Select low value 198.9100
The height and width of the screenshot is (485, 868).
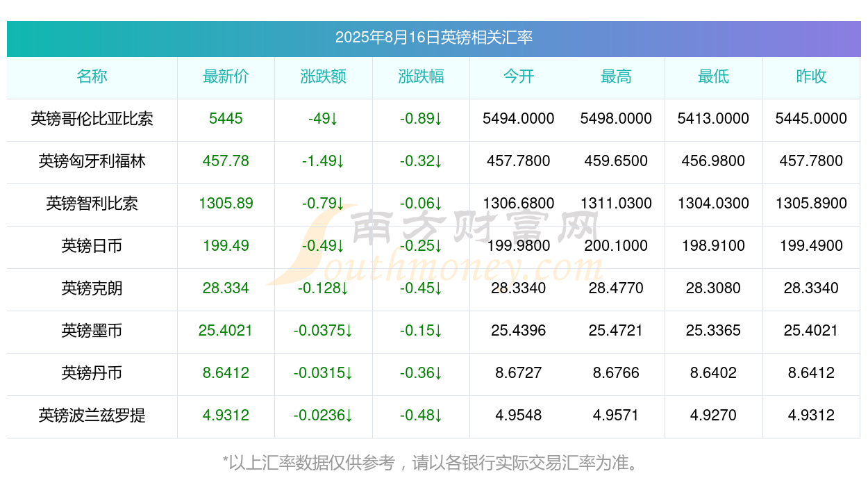coord(714,246)
